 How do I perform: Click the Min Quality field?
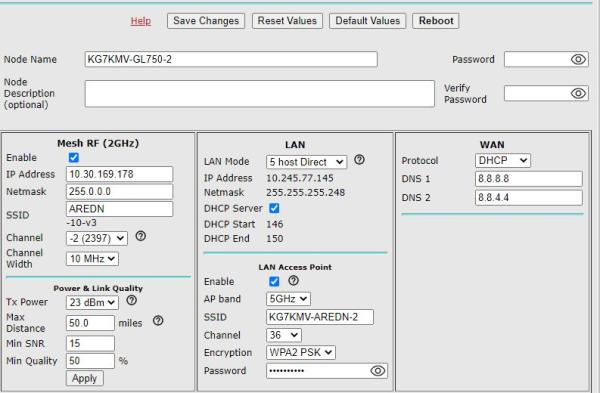[90, 361]
